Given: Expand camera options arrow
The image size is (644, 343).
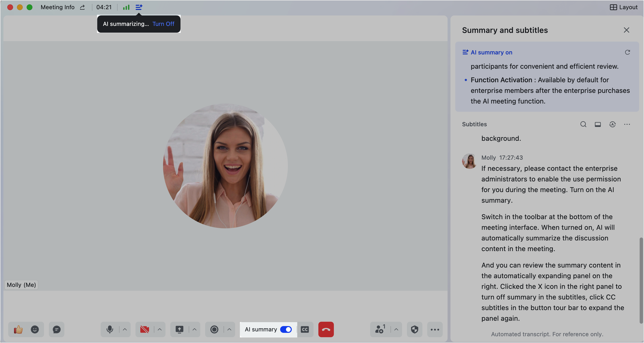Looking at the screenshot, I should click(x=160, y=329).
